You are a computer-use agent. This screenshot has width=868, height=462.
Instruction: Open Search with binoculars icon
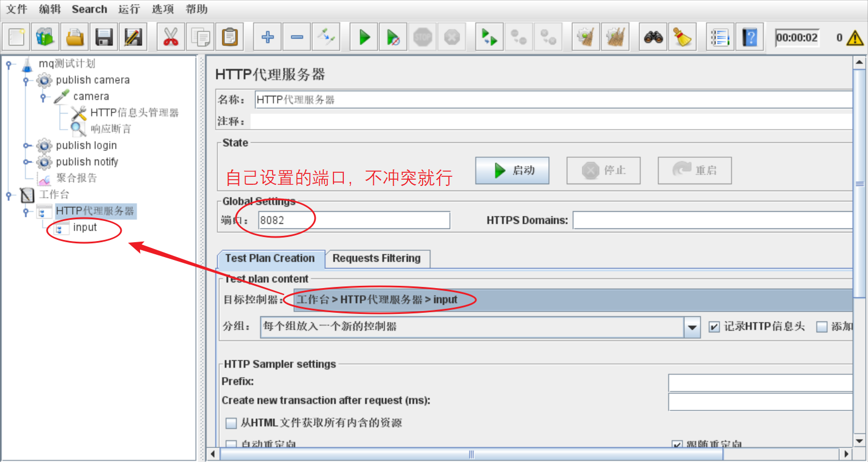click(x=653, y=38)
